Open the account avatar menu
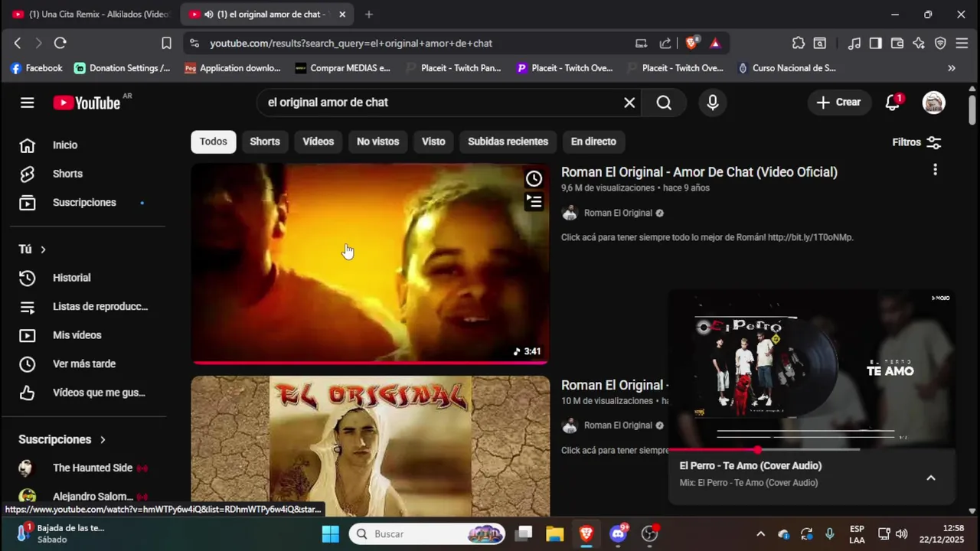This screenshot has width=980, height=551. click(x=933, y=103)
